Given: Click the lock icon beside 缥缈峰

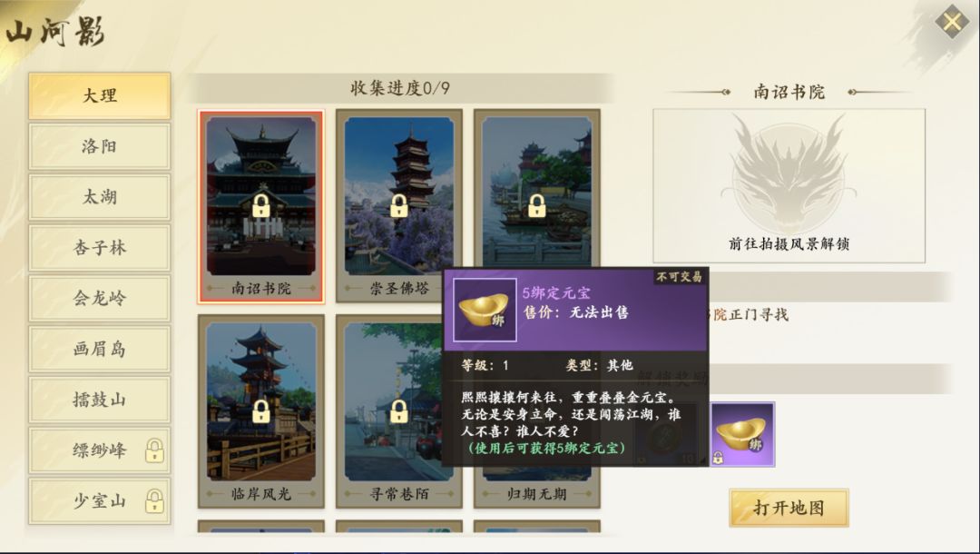Looking at the screenshot, I should (x=154, y=450).
